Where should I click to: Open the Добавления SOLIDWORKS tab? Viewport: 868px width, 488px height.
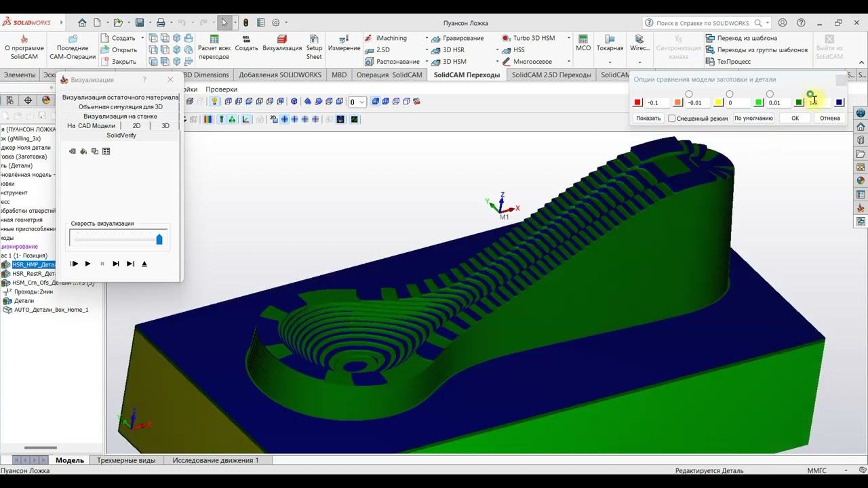click(280, 75)
